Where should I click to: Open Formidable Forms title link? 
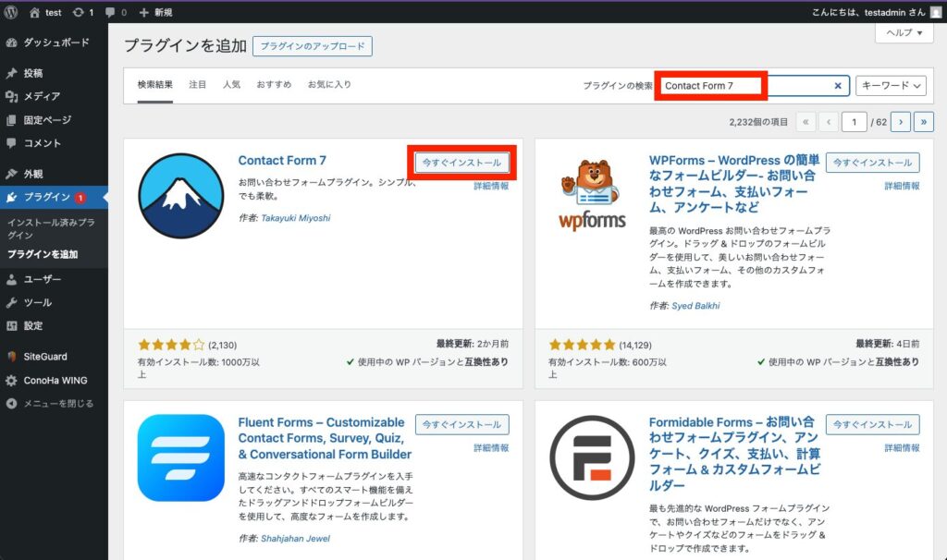coord(734,453)
